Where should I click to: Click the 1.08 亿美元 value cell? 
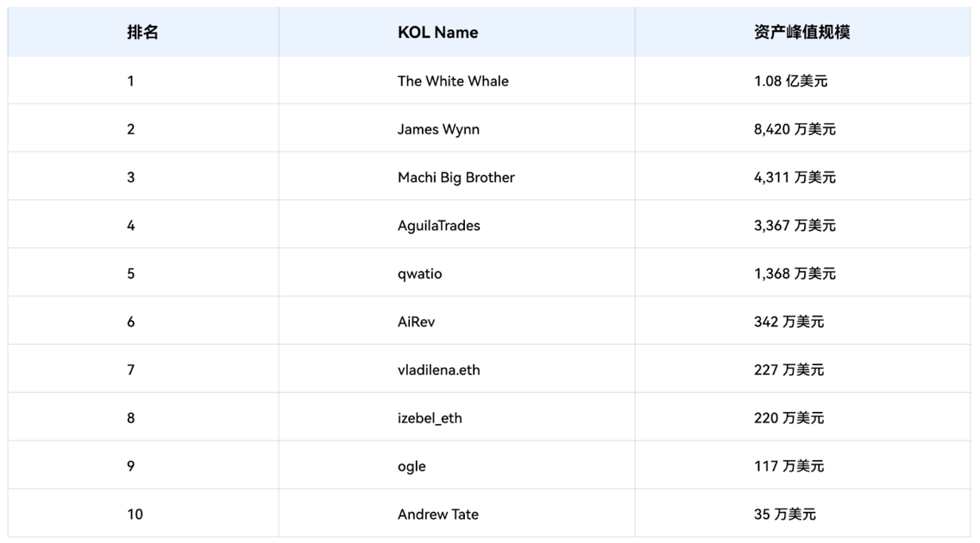tap(790, 81)
